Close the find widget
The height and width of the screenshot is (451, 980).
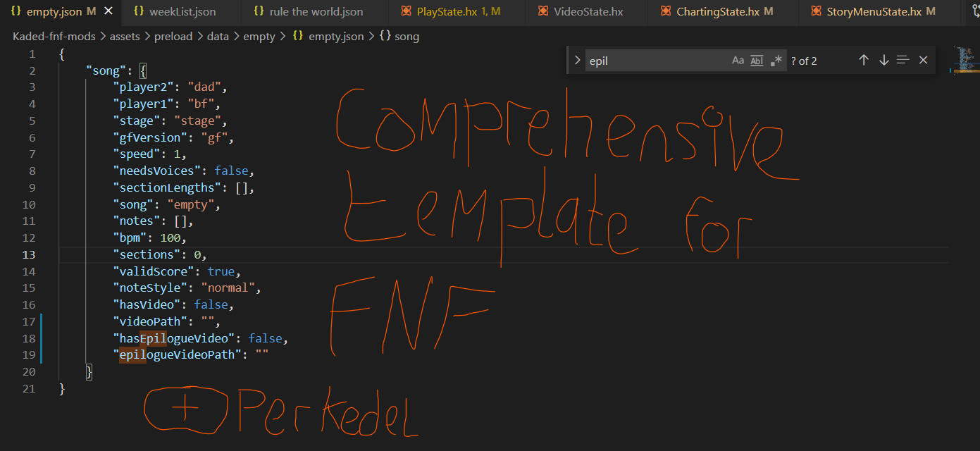pos(923,61)
